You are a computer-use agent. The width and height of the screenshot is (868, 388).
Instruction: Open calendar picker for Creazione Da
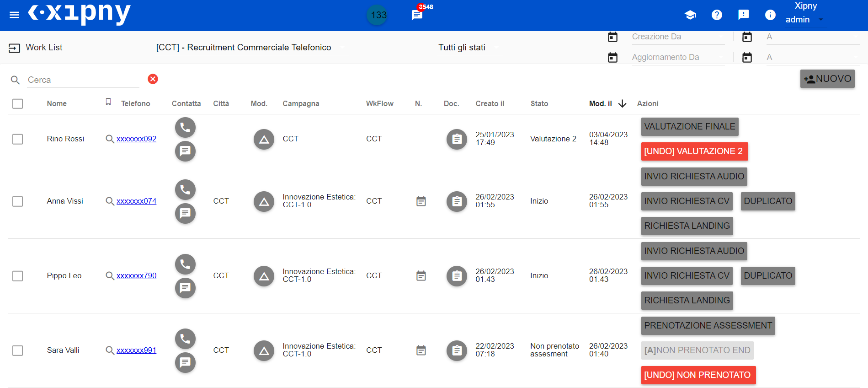point(612,37)
